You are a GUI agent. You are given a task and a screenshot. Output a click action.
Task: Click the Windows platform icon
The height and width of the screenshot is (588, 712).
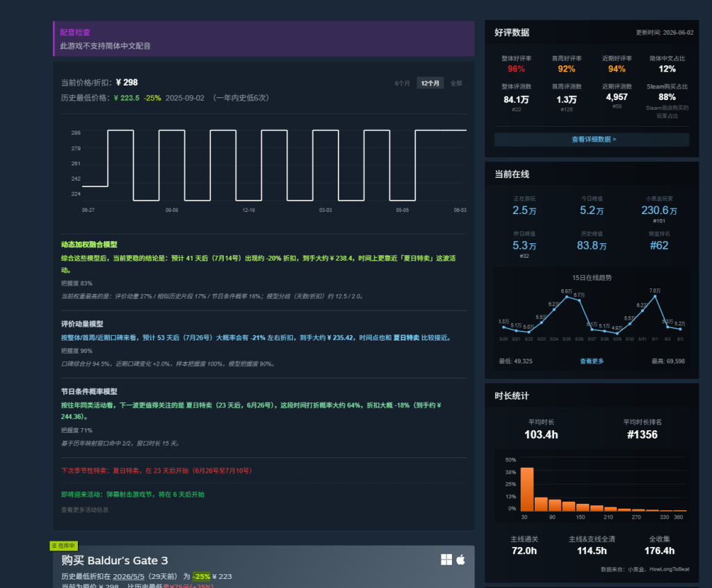point(446,560)
